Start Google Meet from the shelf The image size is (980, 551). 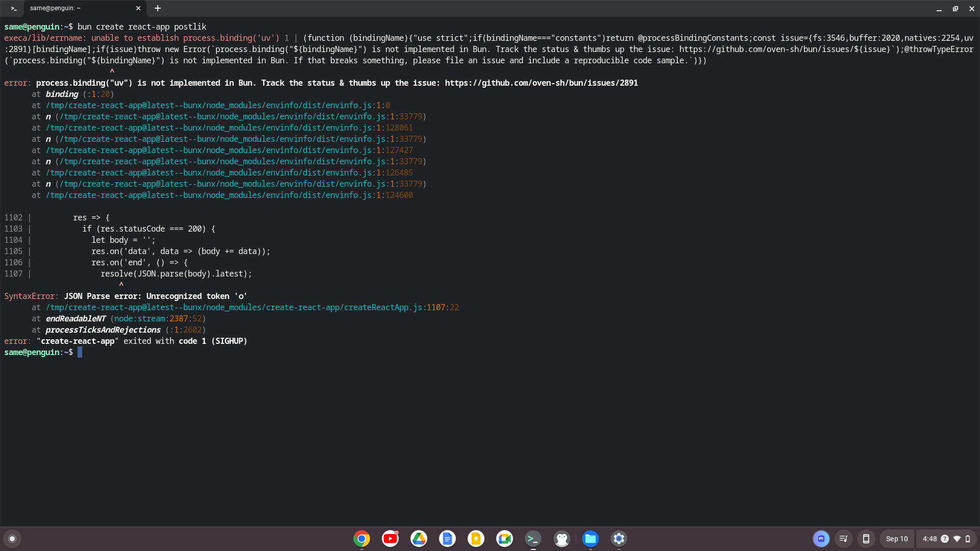504,538
